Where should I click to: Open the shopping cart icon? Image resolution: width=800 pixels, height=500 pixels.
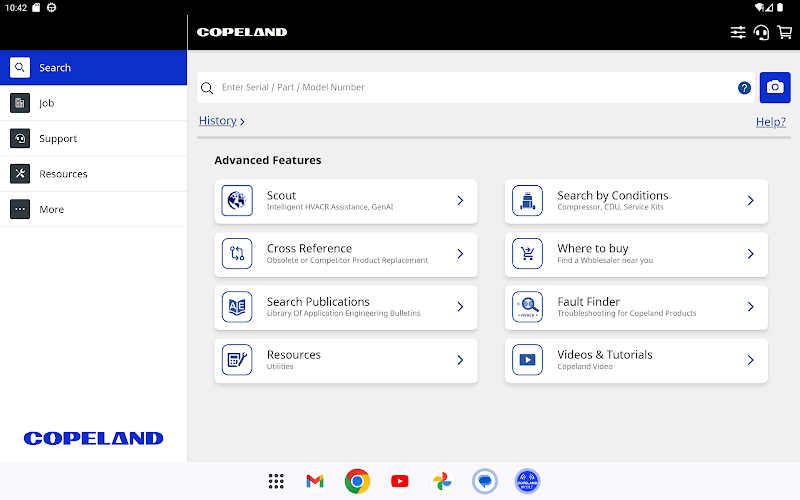point(785,33)
